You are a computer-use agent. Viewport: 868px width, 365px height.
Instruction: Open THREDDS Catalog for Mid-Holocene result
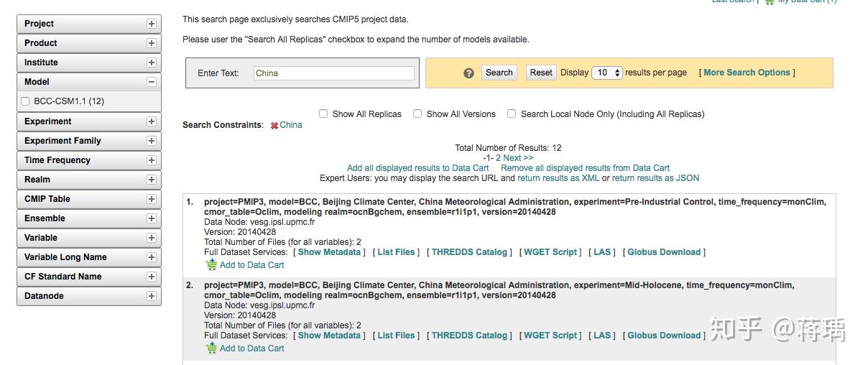(469, 336)
